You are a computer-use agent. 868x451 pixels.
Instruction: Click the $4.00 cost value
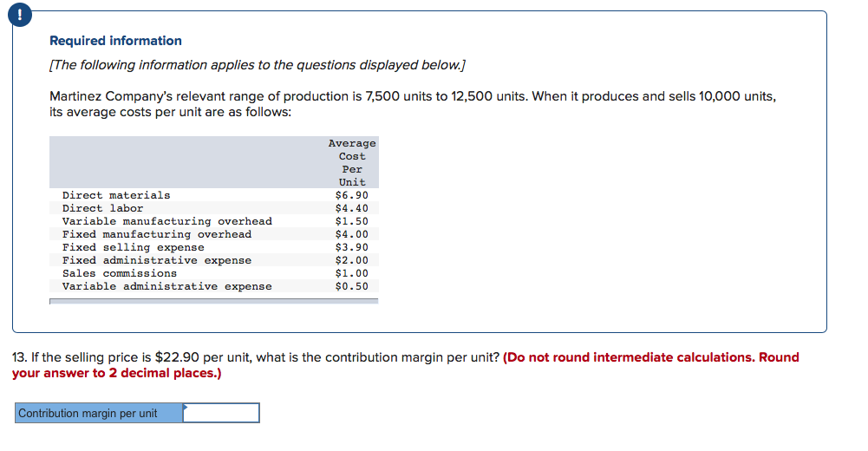pyautogui.click(x=351, y=234)
